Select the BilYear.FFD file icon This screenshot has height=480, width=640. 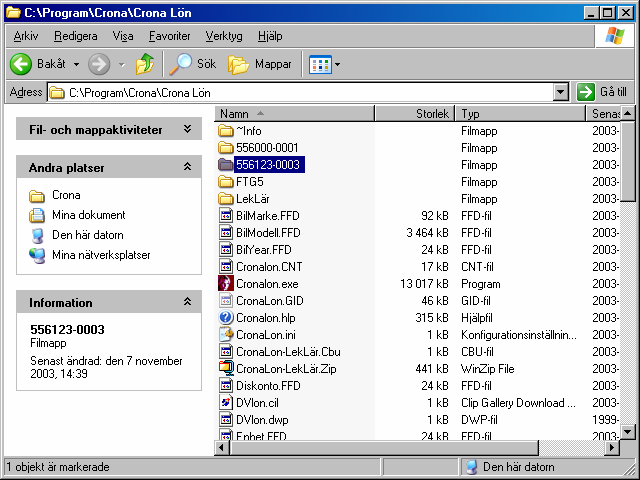pyautogui.click(x=226, y=250)
